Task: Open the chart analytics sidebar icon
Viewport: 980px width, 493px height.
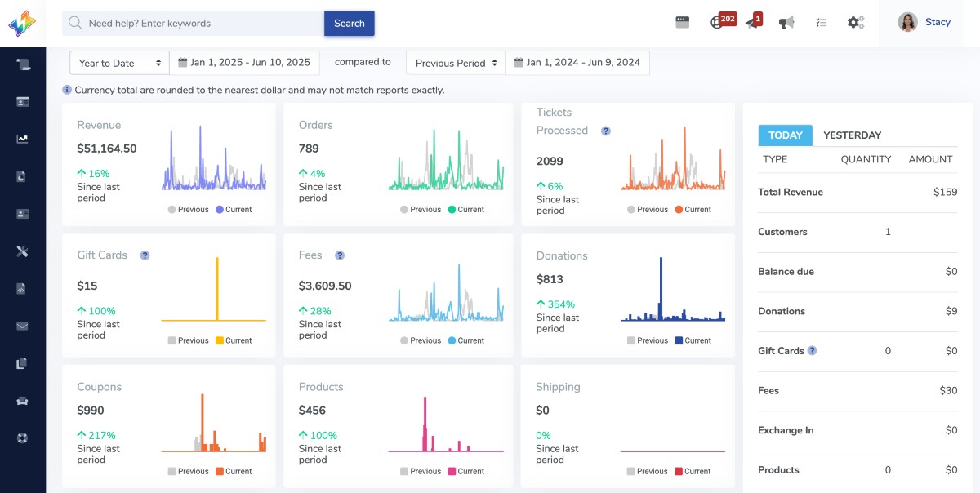Action: [23, 139]
